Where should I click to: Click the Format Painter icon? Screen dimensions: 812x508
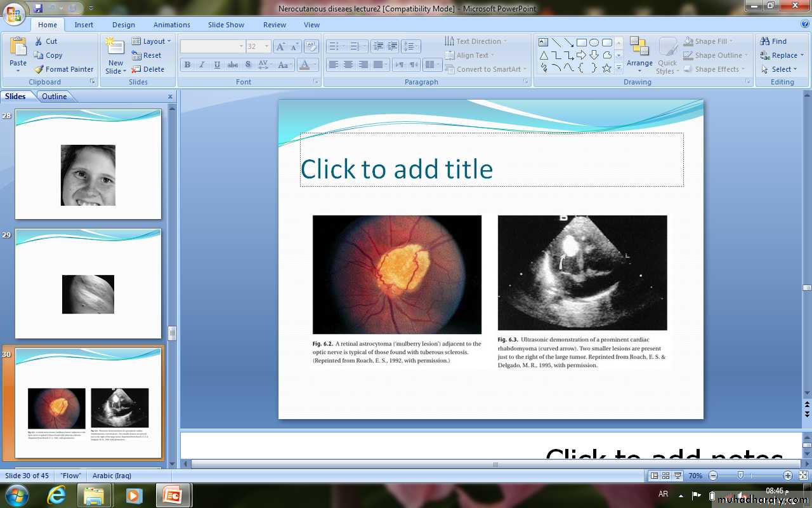click(39, 69)
